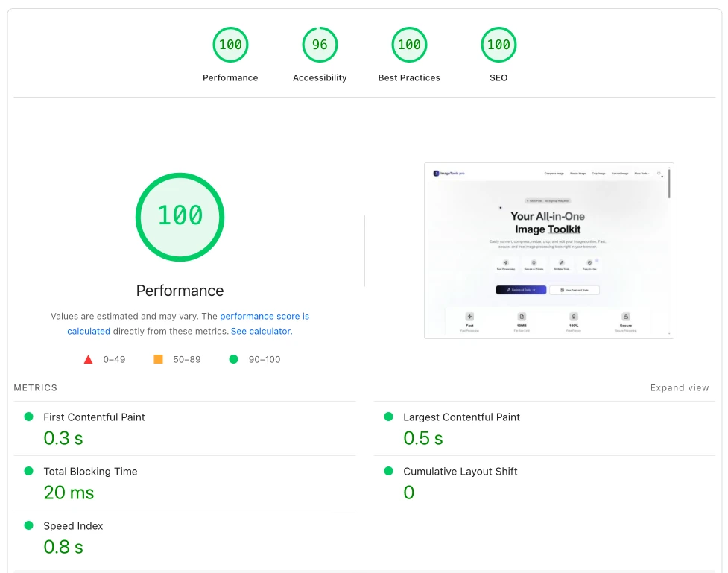Screen dimensions: 728x573
Task: Click the 0–49 legend range text
Action: click(114, 359)
